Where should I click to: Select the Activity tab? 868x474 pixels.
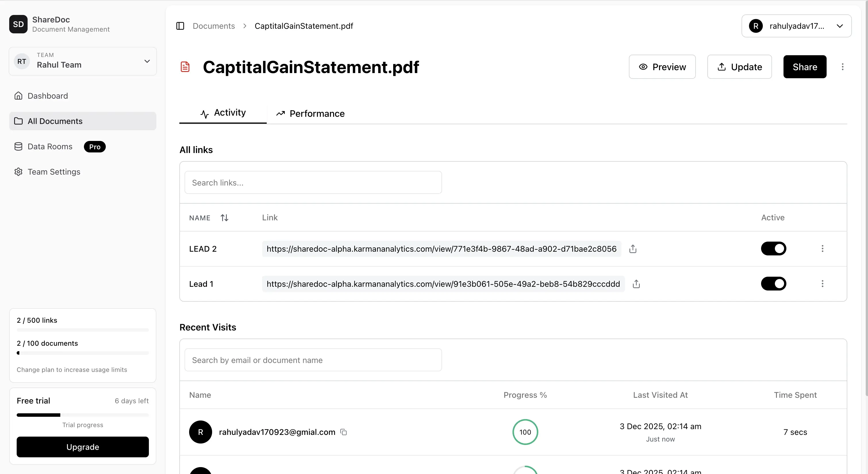223,113
